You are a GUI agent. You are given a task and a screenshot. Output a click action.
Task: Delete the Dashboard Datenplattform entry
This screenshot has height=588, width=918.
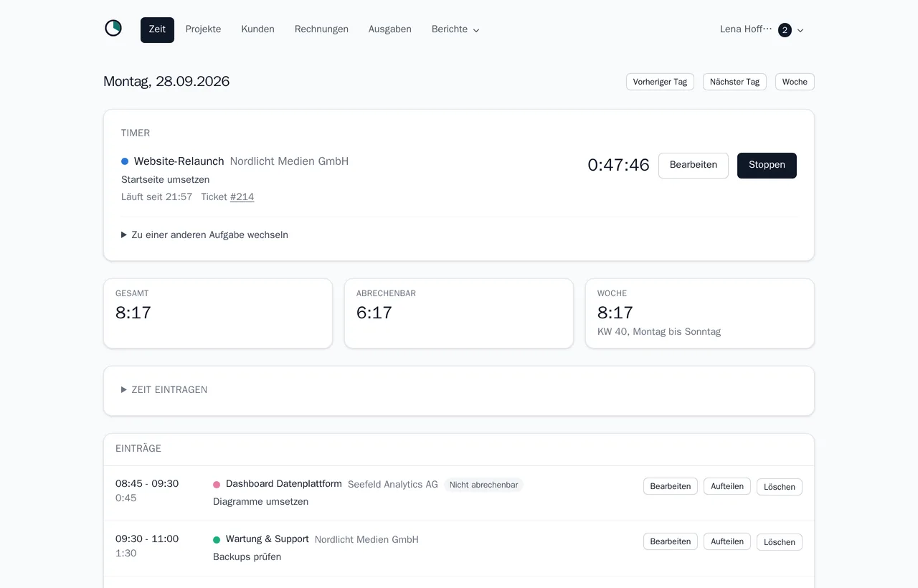780,487
